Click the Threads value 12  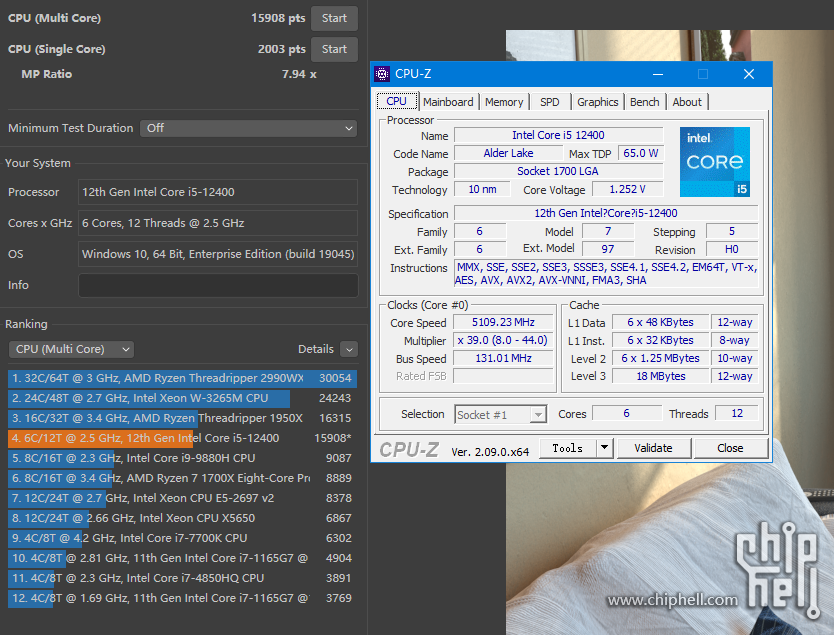pyautogui.click(x=737, y=413)
